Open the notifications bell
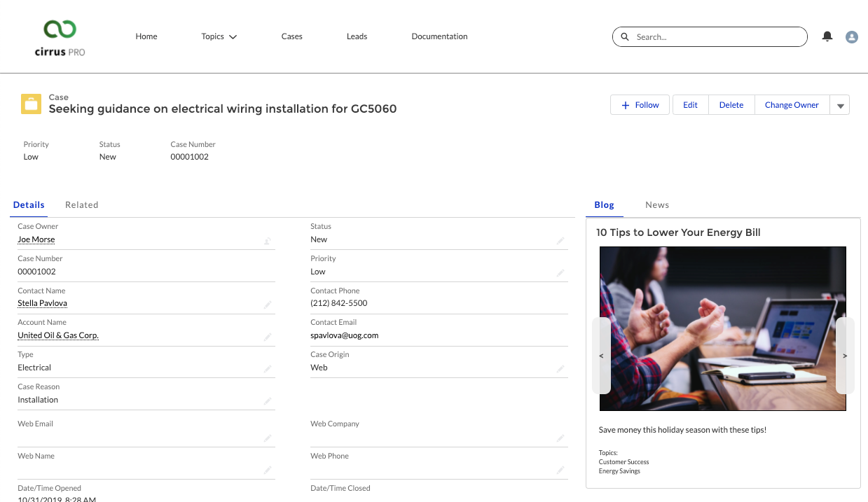Image resolution: width=868 pixels, height=502 pixels. [827, 36]
